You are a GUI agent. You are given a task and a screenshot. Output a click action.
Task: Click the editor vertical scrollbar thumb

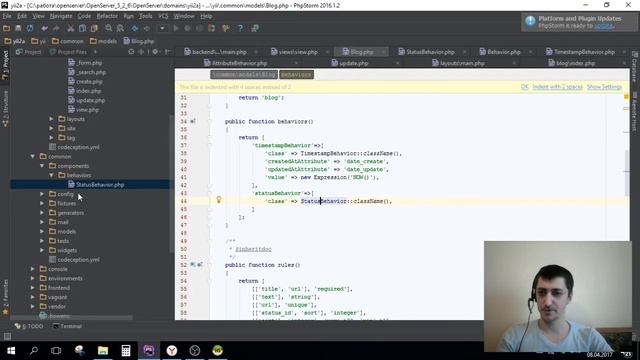[627, 173]
